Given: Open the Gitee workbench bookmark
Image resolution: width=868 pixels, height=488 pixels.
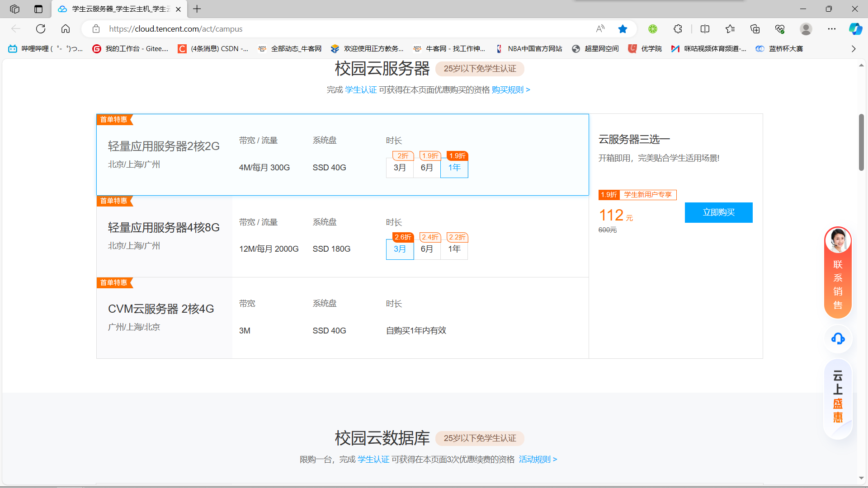Looking at the screenshot, I should (x=130, y=49).
